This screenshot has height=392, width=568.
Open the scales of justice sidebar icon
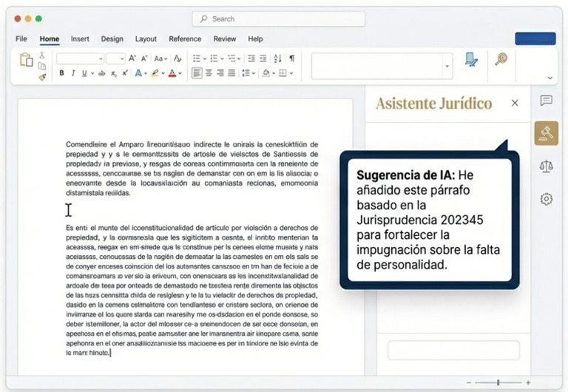tap(547, 166)
